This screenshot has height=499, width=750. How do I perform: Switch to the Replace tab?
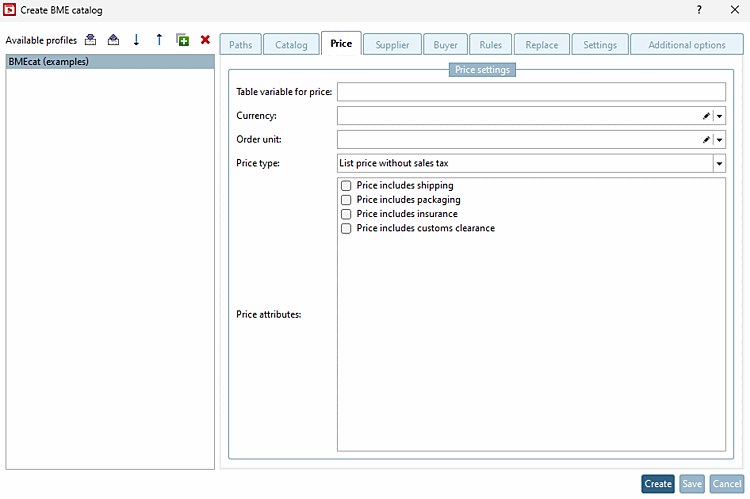pos(542,44)
